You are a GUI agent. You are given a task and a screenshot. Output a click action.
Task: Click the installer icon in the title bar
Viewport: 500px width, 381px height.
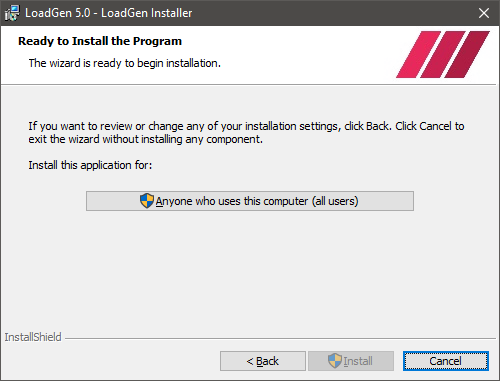coord(12,13)
